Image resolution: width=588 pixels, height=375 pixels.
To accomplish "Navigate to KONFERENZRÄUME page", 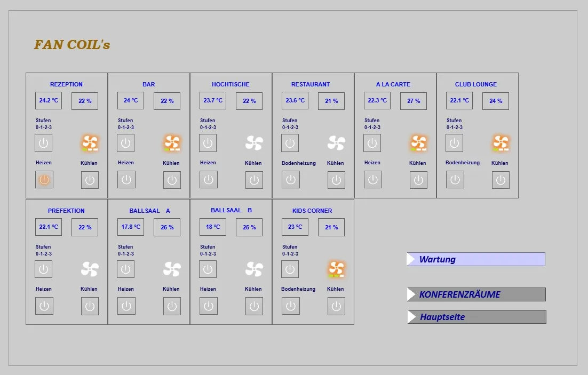I will coord(476,294).
